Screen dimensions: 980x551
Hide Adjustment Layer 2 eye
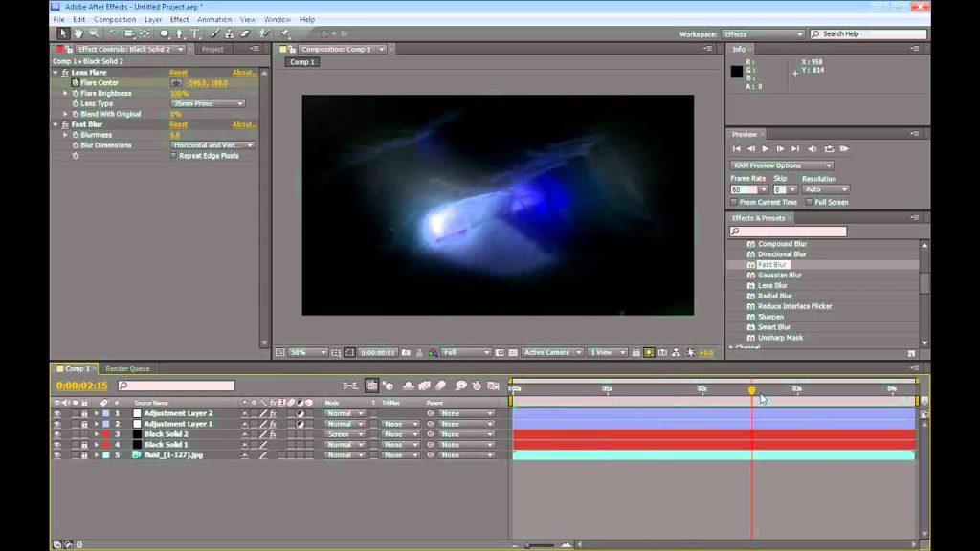coord(56,413)
